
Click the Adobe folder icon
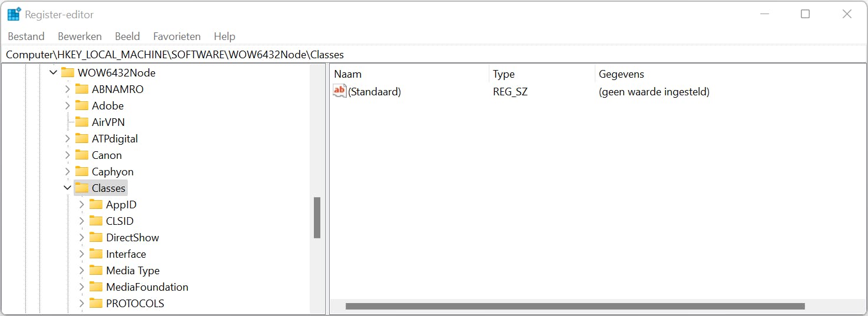pyautogui.click(x=82, y=106)
